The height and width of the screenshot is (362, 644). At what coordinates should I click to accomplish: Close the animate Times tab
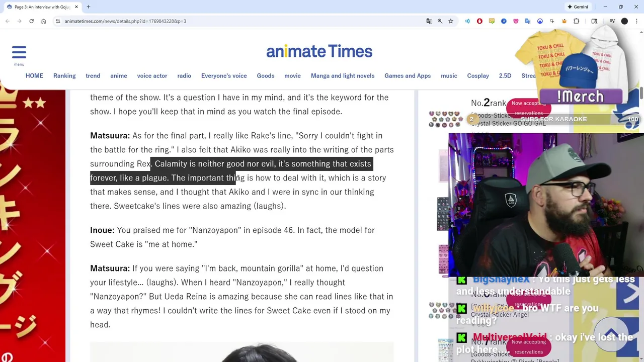pos(76,7)
